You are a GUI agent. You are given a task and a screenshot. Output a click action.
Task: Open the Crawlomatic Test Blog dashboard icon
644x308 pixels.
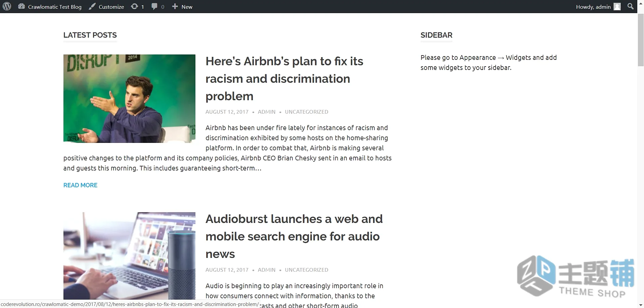tap(21, 6)
